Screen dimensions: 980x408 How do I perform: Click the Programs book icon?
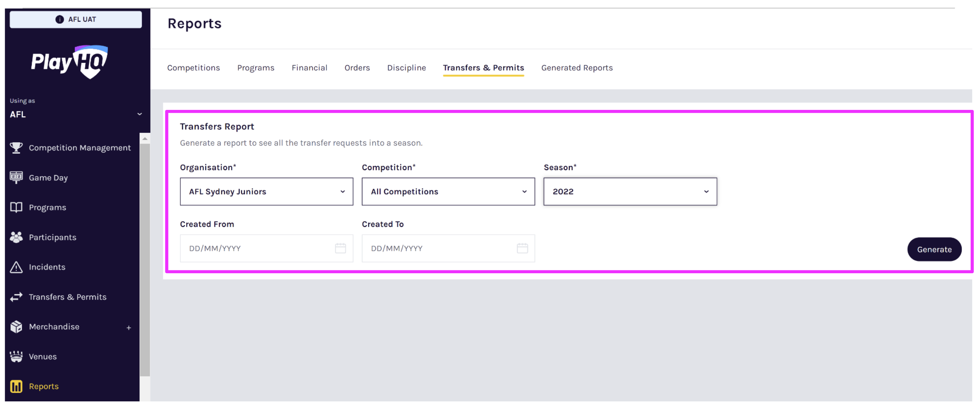pos(16,208)
